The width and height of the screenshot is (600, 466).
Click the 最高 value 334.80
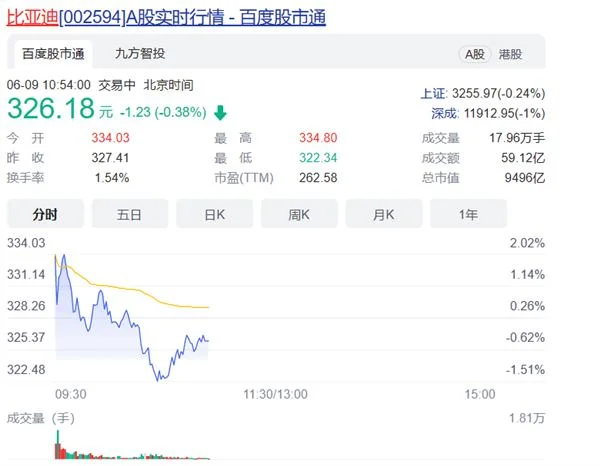point(318,138)
